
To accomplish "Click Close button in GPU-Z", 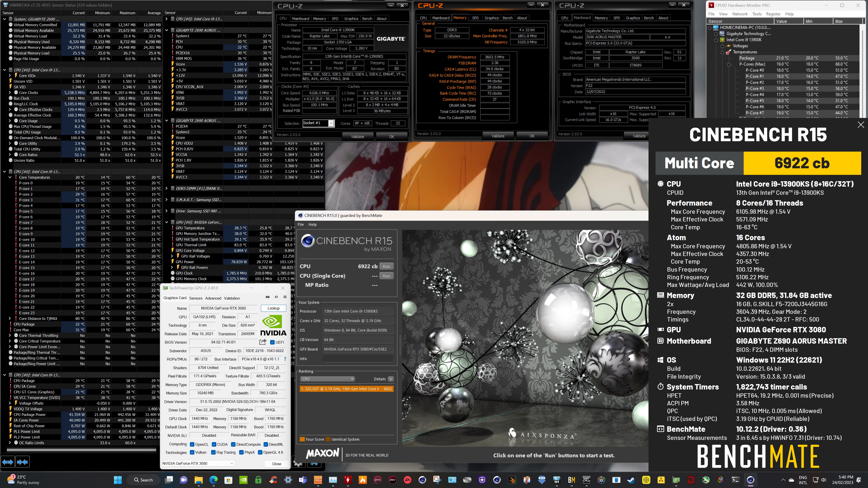I will [276, 464].
